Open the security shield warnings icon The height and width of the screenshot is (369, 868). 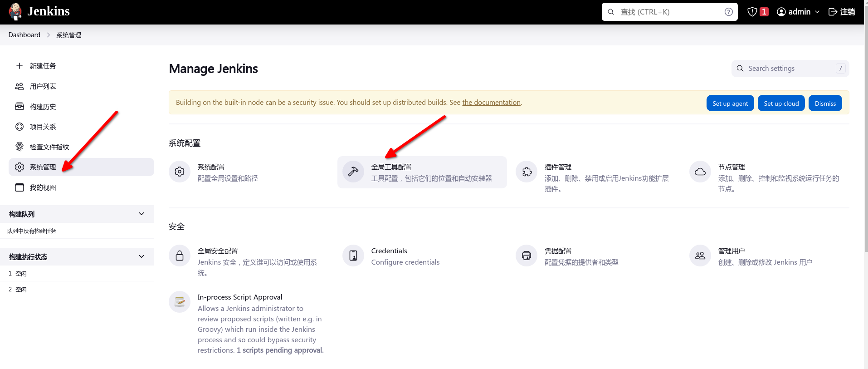[x=752, y=12]
